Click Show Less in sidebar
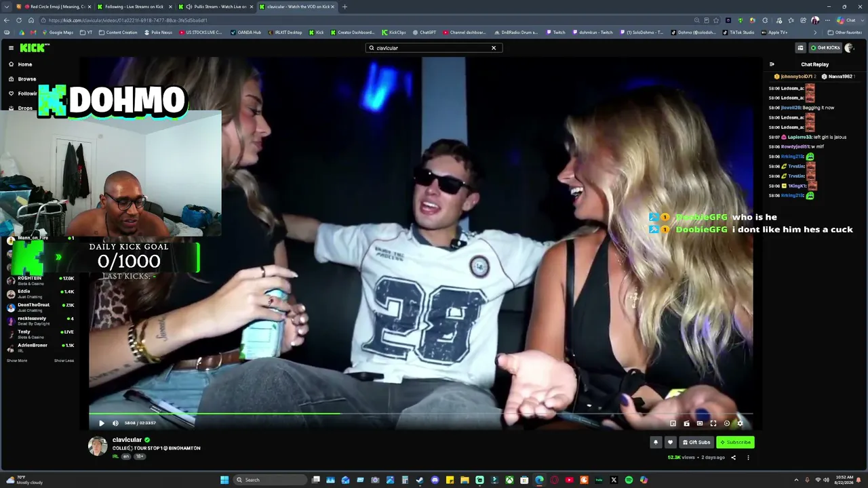Image resolution: width=868 pixels, height=488 pixels. tap(64, 361)
